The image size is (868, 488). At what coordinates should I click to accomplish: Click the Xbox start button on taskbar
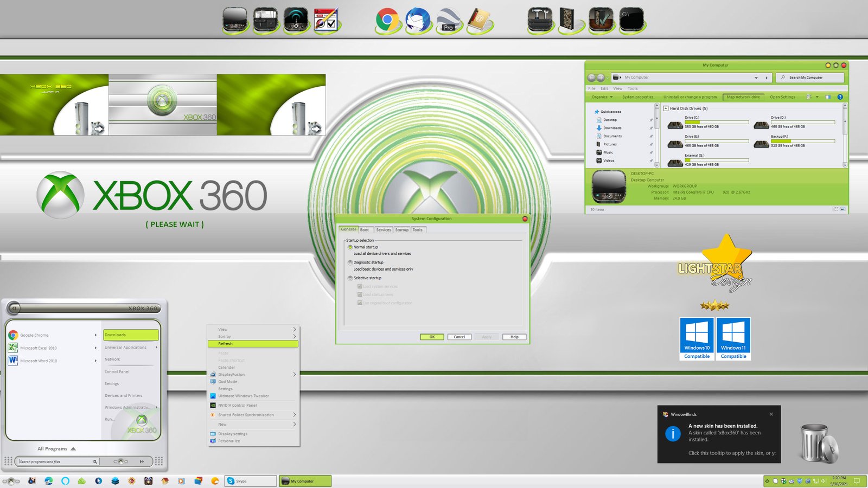point(11,481)
